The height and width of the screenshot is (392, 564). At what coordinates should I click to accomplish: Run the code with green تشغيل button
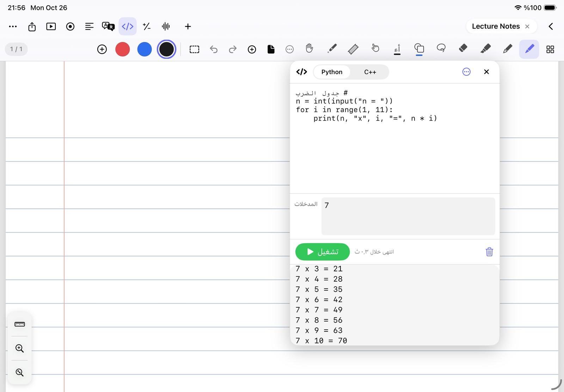pos(323,252)
